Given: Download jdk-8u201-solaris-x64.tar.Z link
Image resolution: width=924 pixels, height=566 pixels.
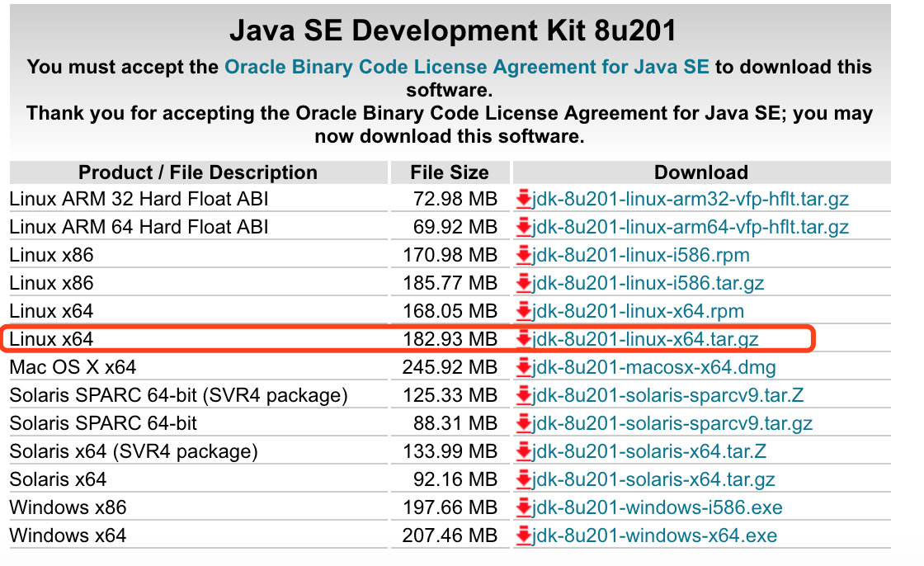Looking at the screenshot, I should [649, 451].
